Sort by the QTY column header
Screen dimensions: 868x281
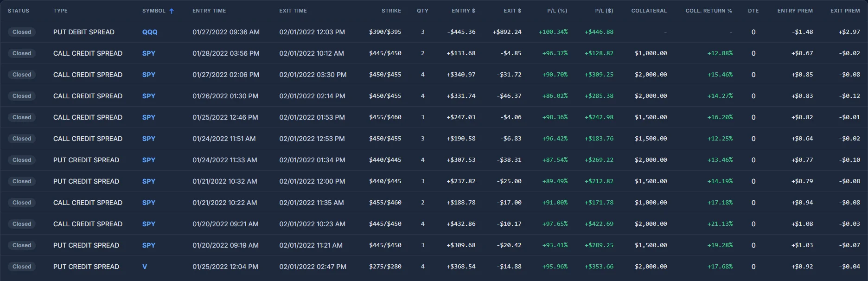click(422, 10)
